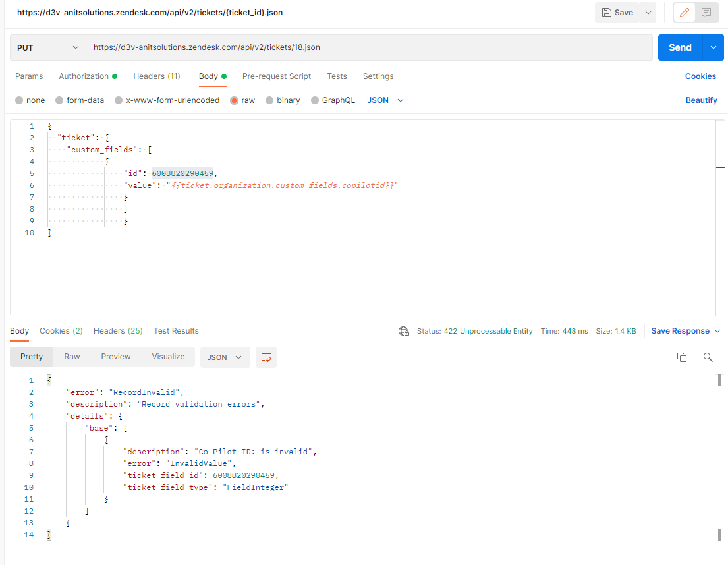Click the pencil edit icon
The width and height of the screenshot is (728, 565).
[x=684, y=13]
